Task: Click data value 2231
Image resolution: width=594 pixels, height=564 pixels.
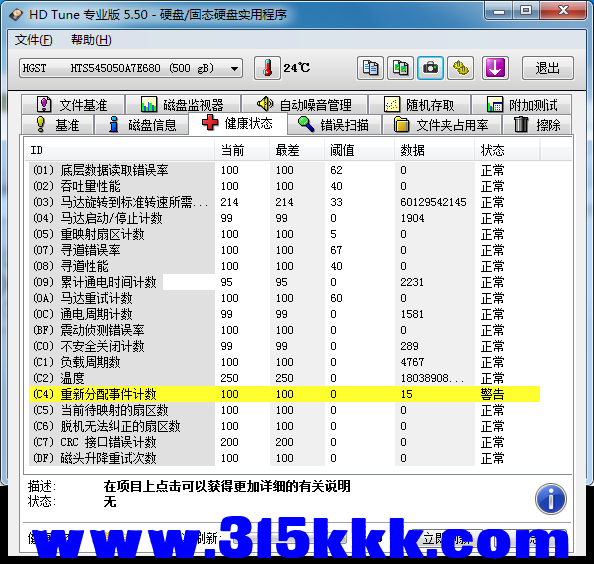Action: pos(412,282)
